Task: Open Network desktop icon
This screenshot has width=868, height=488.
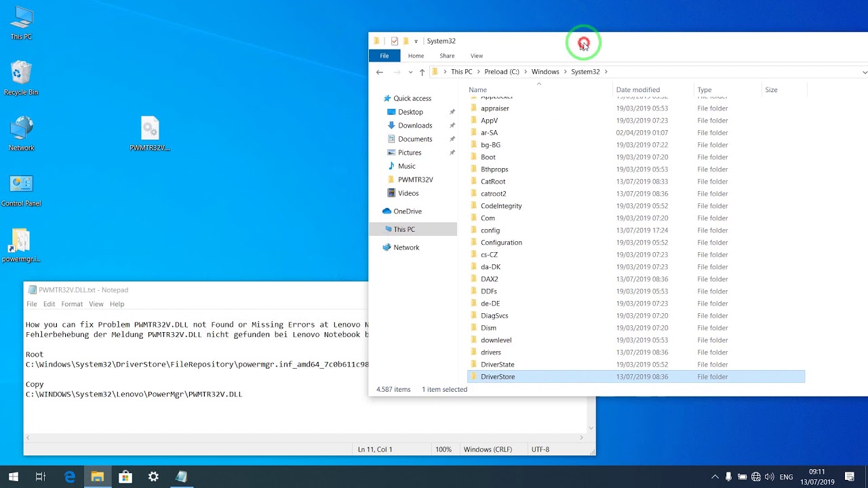Action: click(21, 134)
